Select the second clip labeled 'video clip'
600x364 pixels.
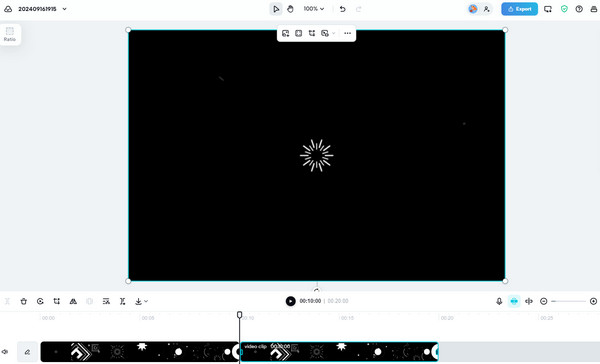click(339, 352)
